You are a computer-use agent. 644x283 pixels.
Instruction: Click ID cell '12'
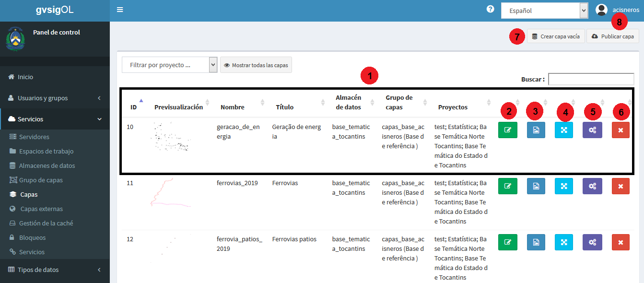(130, 239)
